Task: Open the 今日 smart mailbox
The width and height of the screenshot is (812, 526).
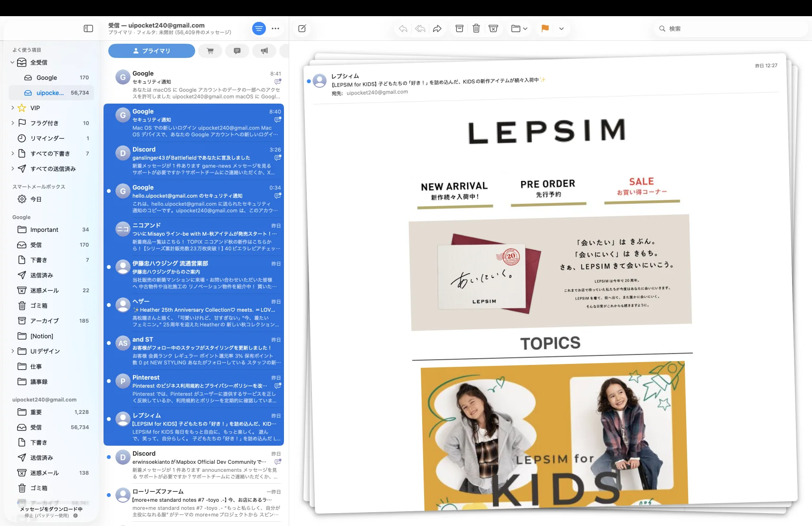Action: 51,199
